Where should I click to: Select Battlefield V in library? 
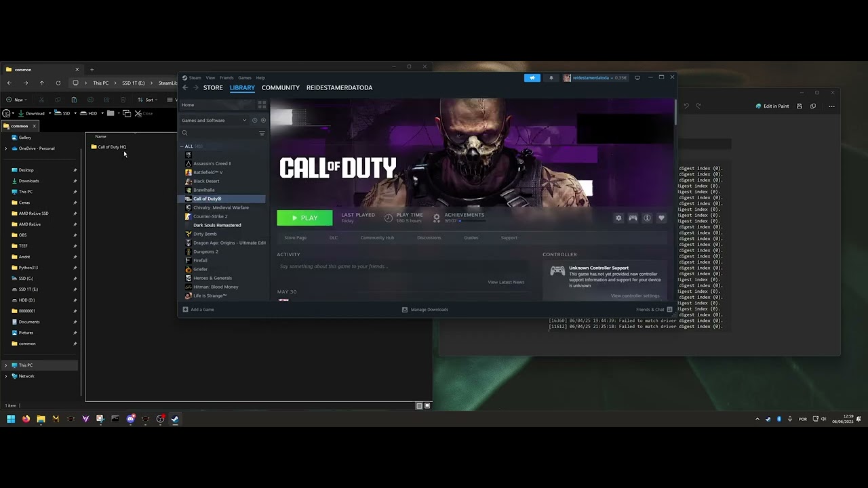pos(208,172)
